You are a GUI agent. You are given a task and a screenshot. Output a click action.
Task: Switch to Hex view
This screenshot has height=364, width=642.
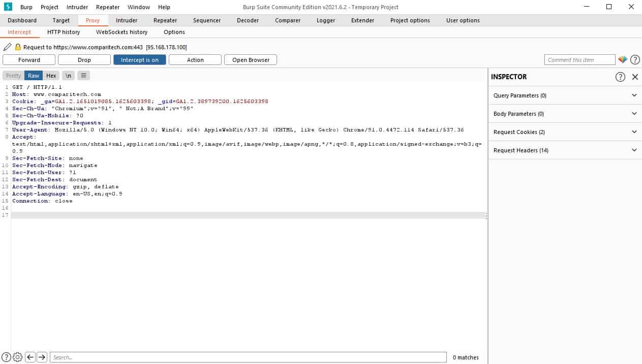51,76
